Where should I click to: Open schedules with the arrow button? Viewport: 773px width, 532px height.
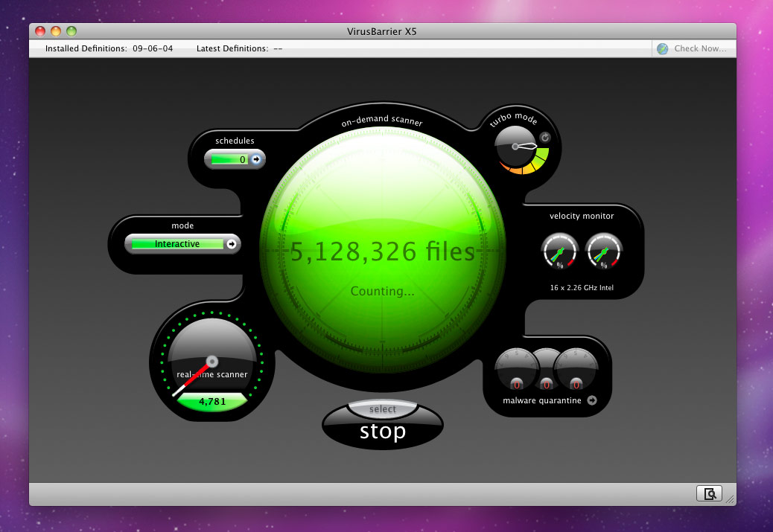(x=256, y=159)
